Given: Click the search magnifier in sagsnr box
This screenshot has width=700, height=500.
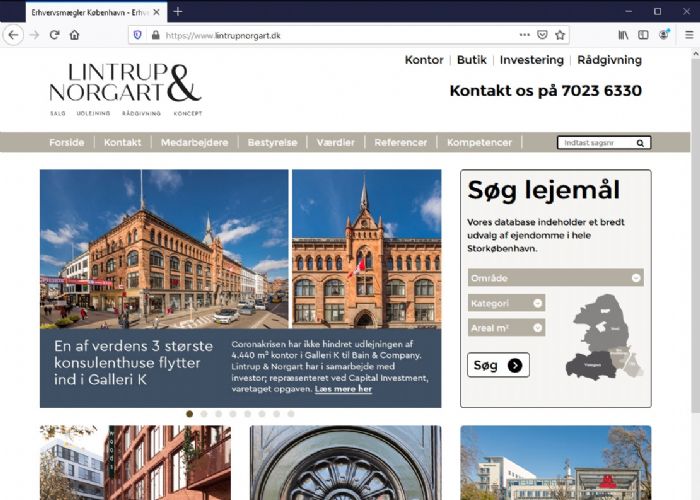Looking at the screenshot, I should tap(640, 143).
